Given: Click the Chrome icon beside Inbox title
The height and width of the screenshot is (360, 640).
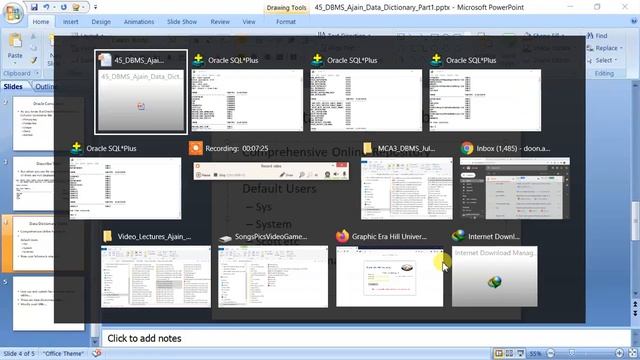Looking at the screenshot, I should 467,148.
